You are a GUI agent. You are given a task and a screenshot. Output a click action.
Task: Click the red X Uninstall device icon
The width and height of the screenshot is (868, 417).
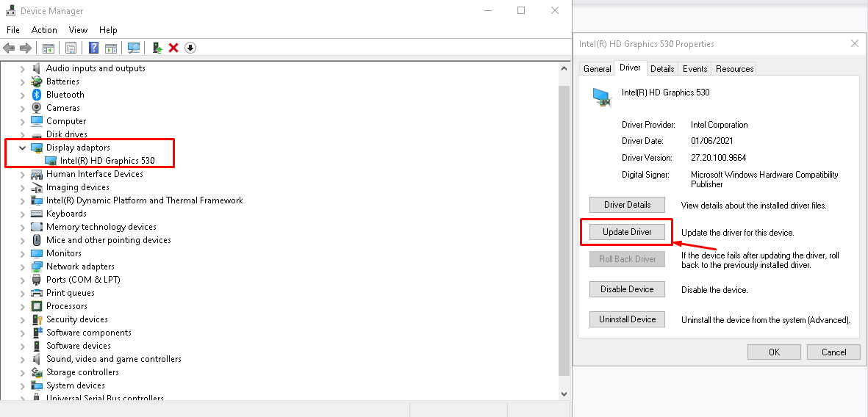(173, 48)
